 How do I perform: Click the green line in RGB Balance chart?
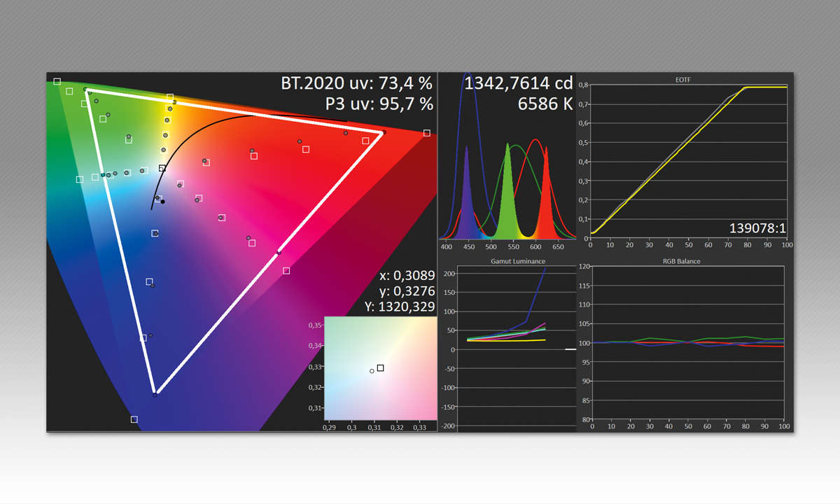688,339
